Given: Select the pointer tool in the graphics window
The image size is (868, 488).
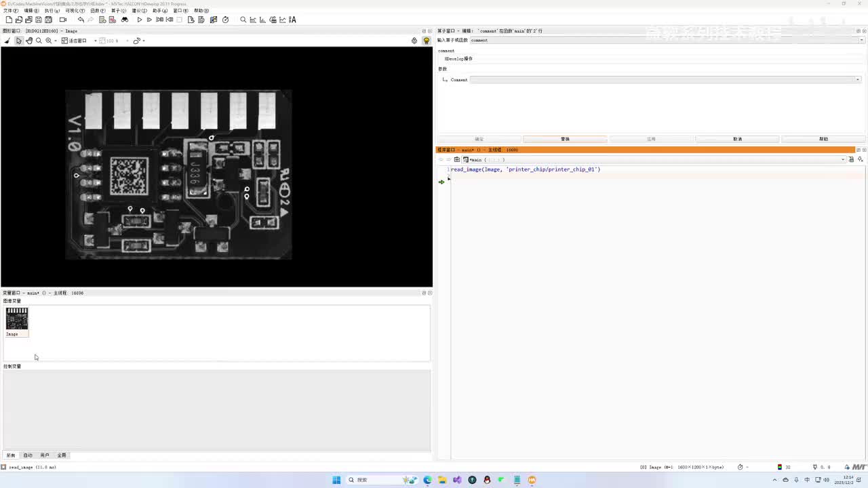Looking at the screenshot, I should (x=19, y=41).
